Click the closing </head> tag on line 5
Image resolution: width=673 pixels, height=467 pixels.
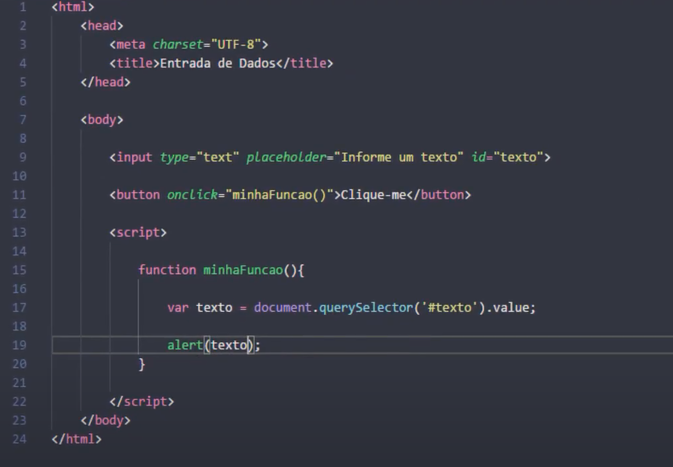click(105, 82)
